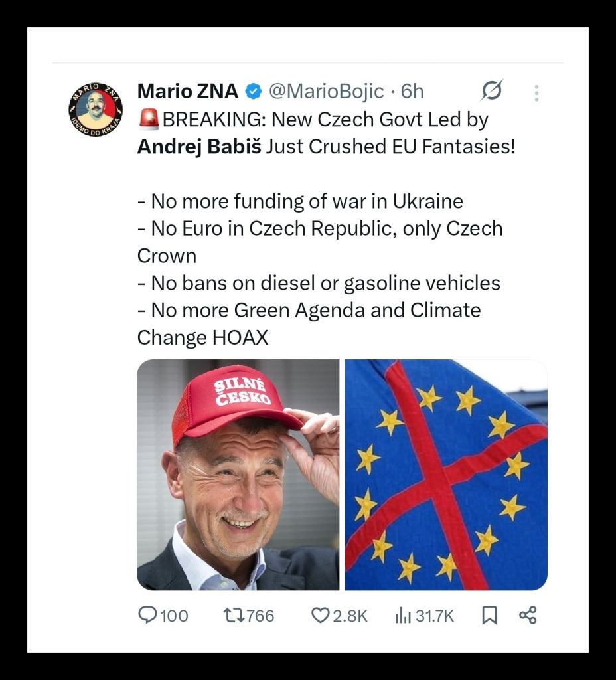
Task: Click the 766 reposts count
Action: [x=260, y=616]
